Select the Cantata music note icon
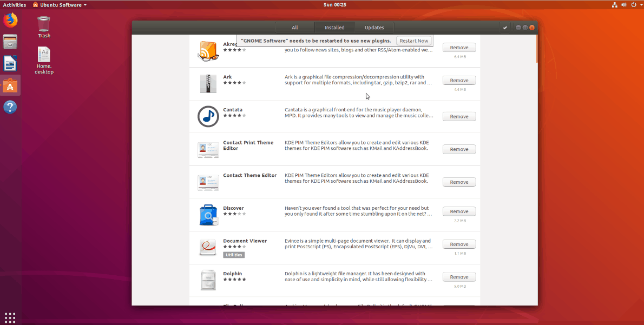 click(208, 116)
